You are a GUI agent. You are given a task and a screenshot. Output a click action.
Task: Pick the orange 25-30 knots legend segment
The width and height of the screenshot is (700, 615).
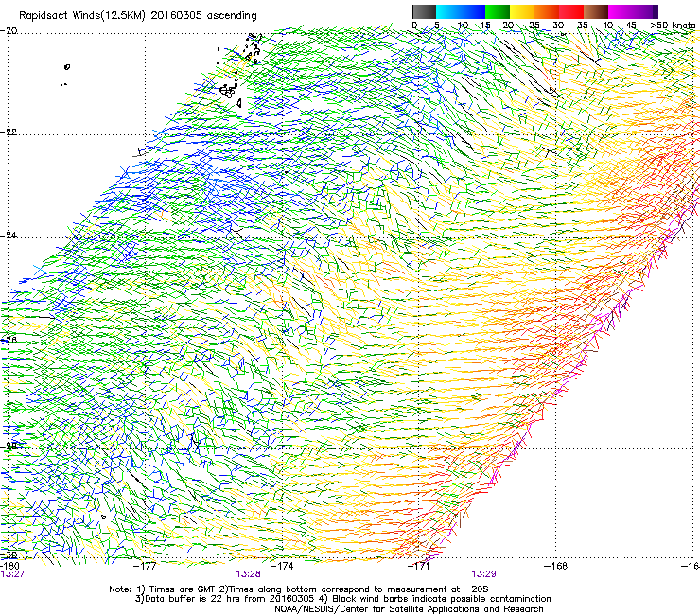(x=547, y=11)
